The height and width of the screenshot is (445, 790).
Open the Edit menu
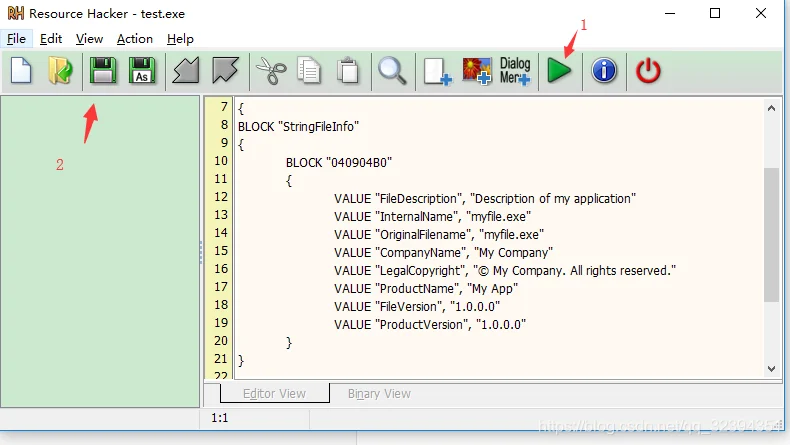[51, 39]
